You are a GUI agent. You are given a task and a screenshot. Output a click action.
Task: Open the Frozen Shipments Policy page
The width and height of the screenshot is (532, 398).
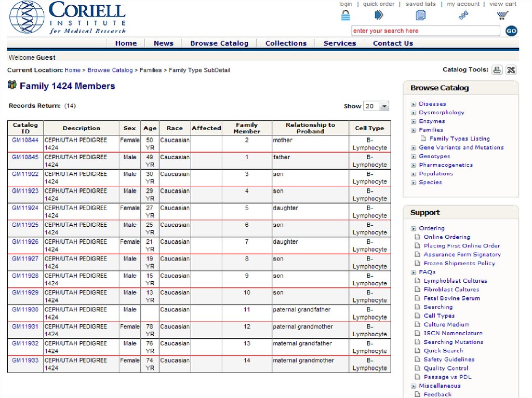[459, 263]
